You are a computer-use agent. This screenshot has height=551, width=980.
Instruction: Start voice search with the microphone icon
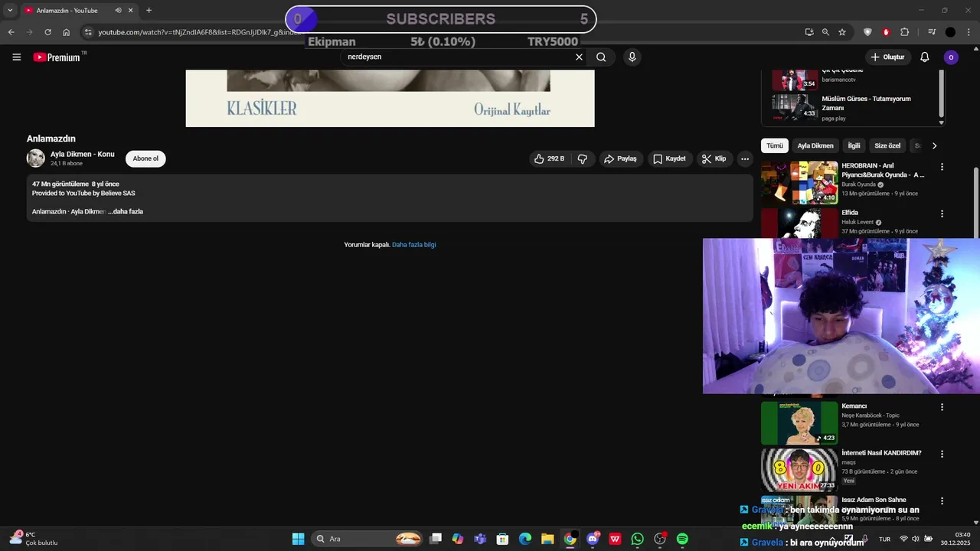coord(632,57)
